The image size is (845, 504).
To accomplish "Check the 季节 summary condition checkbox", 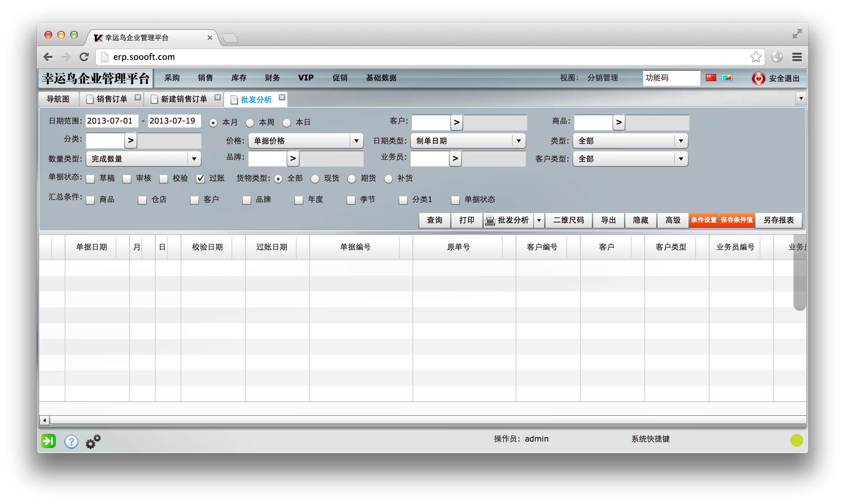I will (351, 201).
